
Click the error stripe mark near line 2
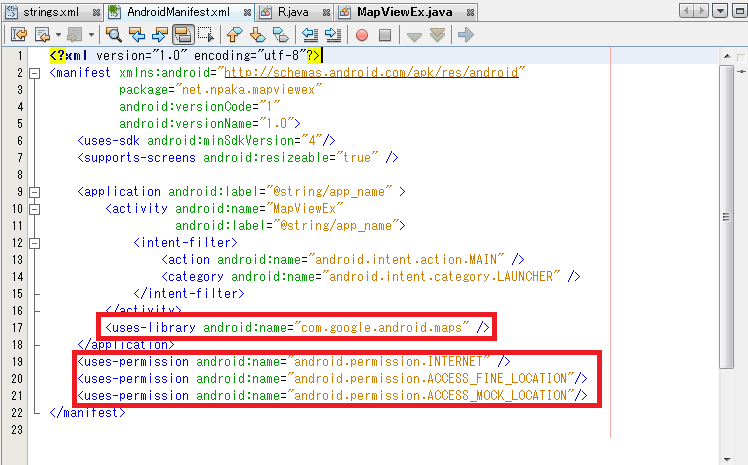coord(741,72)
